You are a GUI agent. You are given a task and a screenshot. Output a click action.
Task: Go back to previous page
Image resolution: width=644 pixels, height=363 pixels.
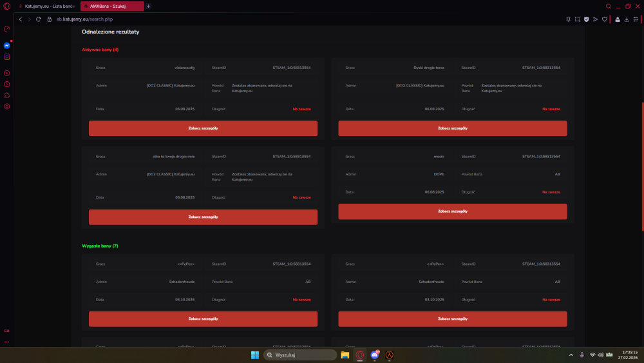[x=20, y=19]
